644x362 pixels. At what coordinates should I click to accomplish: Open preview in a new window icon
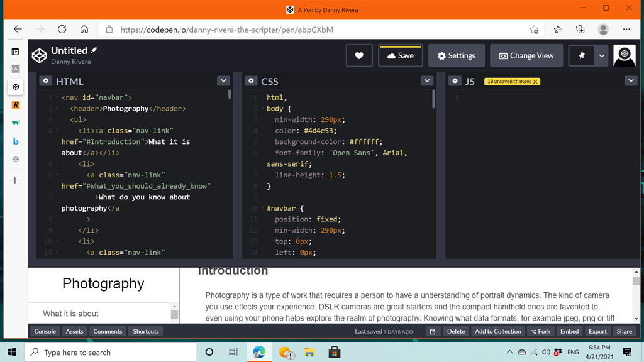pyautogui.click(x=433, y=331)
